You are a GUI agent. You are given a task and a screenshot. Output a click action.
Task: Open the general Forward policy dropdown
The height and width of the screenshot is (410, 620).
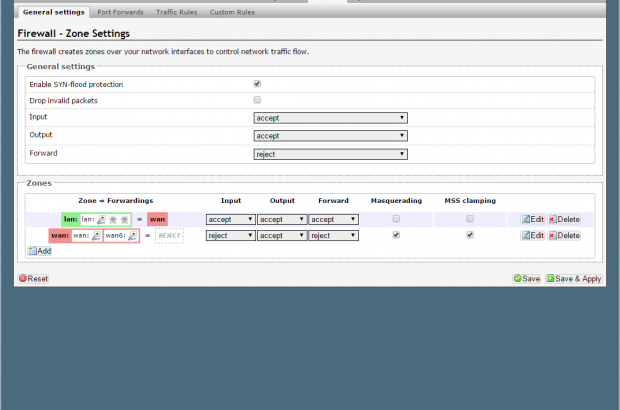tap(330, 154)
